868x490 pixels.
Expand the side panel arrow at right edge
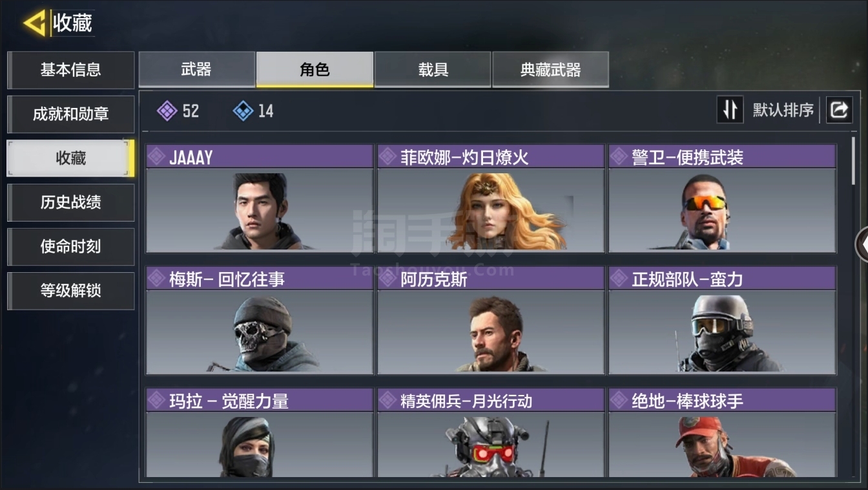point(862,245)
